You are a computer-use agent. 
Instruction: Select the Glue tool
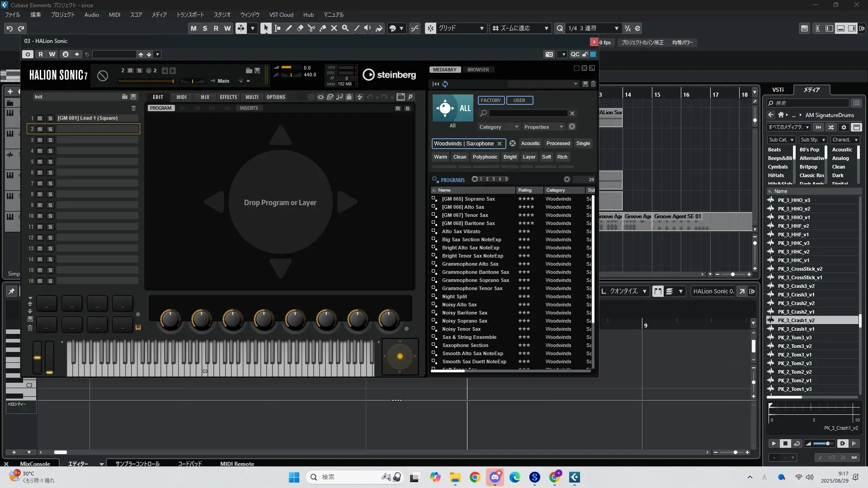pyautogui.click(x=323, y=28)
